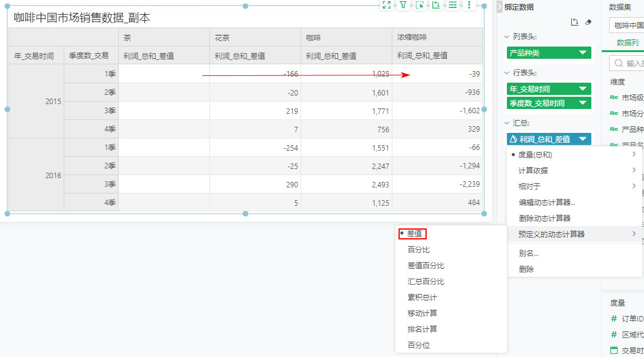Switch to the 数据列 tab
Screen dimensions: 644x357
[627, 43]
